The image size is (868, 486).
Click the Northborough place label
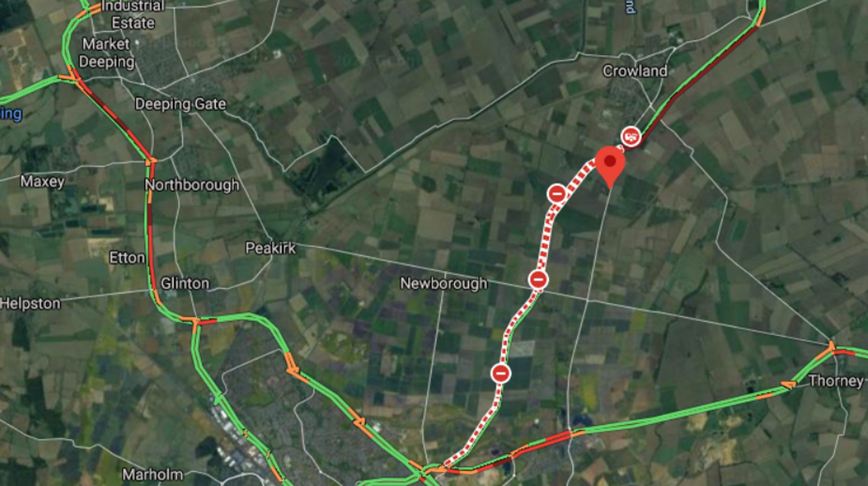(192, 185)
